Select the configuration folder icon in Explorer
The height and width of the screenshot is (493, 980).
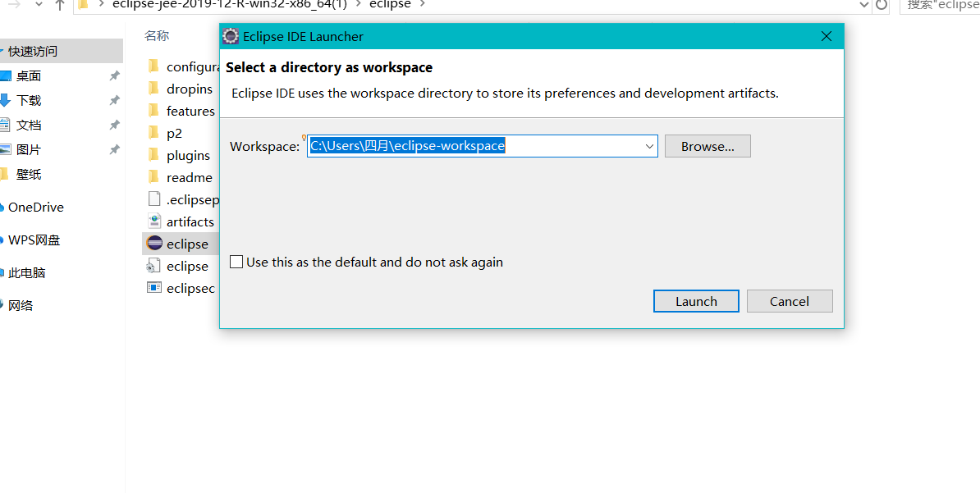153,66
